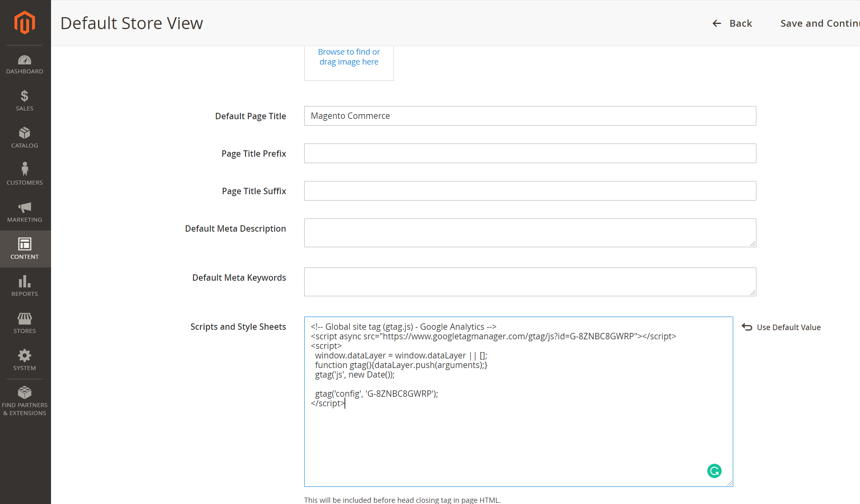Focus the Default Page Title field

(x=530, y=116)
